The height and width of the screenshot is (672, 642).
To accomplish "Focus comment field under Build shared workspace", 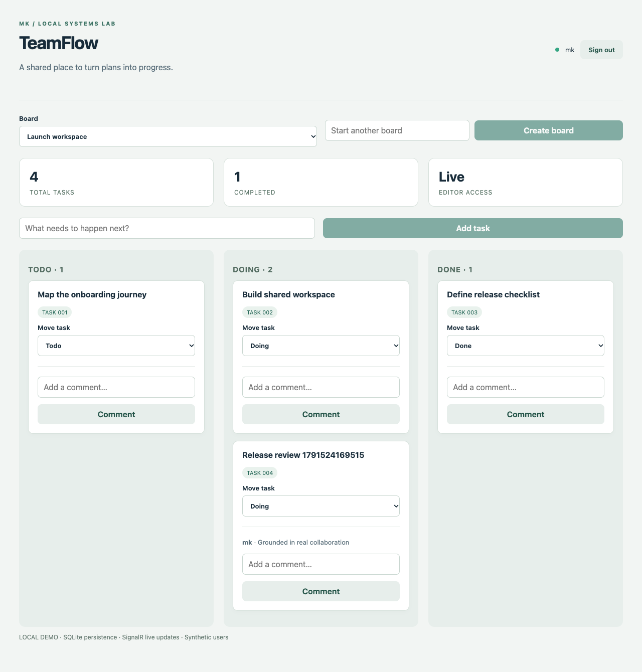I will click(x=321, y=387).
